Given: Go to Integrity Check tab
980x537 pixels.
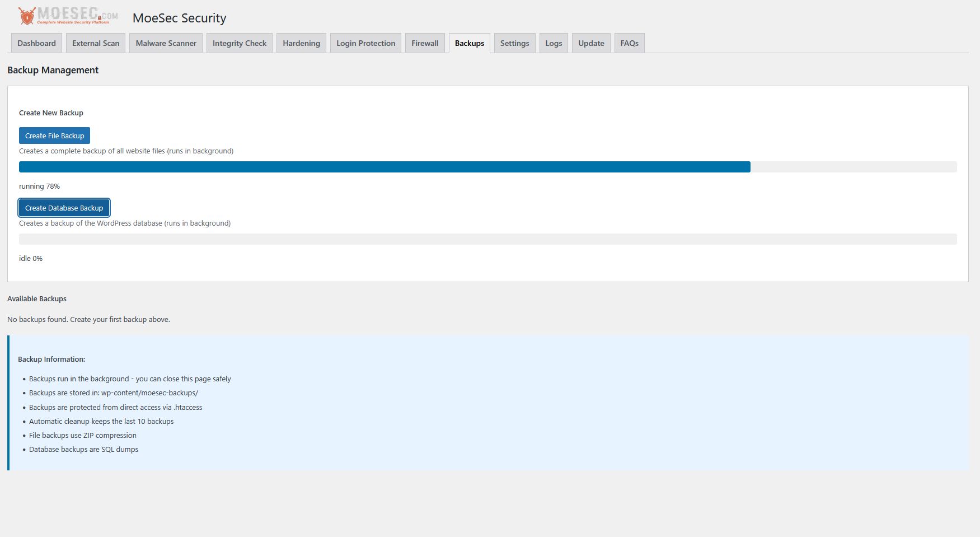Looking at the screenshot, I should pos(240,43).
